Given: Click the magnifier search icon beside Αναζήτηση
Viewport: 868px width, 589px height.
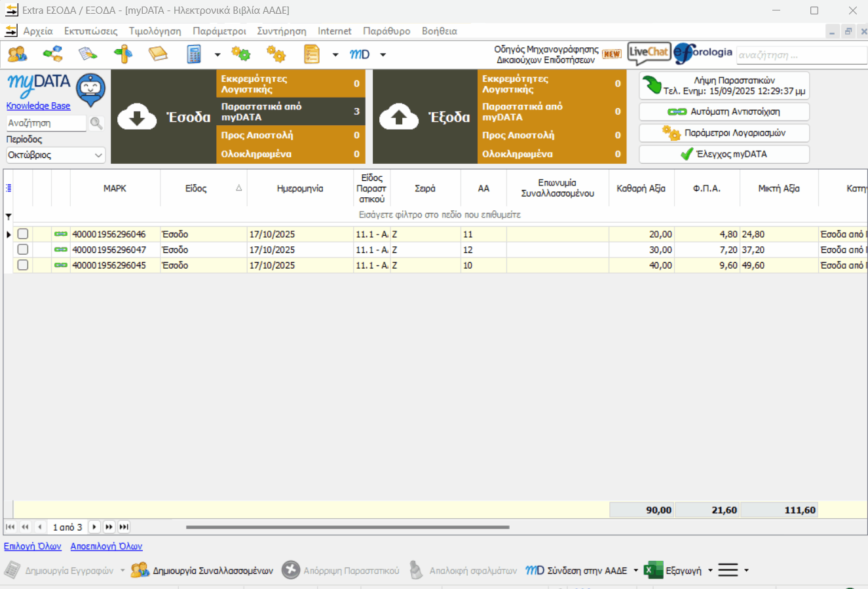Looking at the screenshot, I should click(96, 123).
